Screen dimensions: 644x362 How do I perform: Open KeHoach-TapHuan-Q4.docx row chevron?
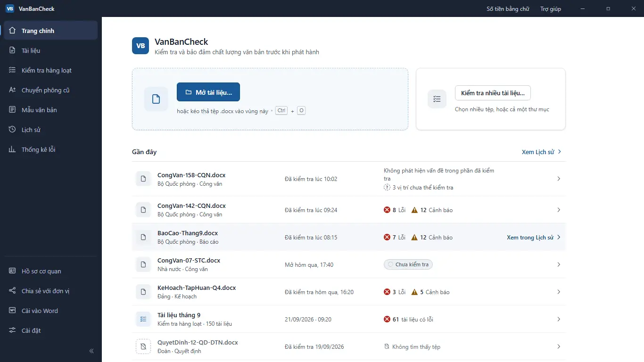pos(559,292)
